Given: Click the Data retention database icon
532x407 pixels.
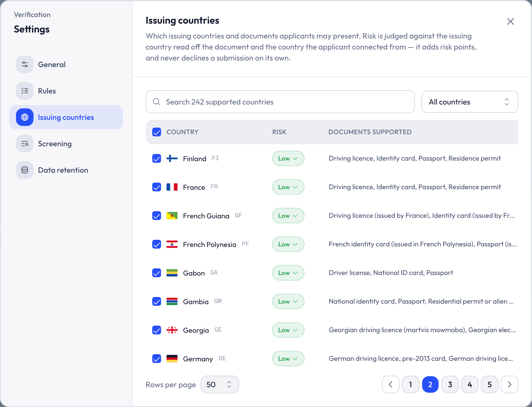Looking at the screenshot, I should click(x=25, y=170).
